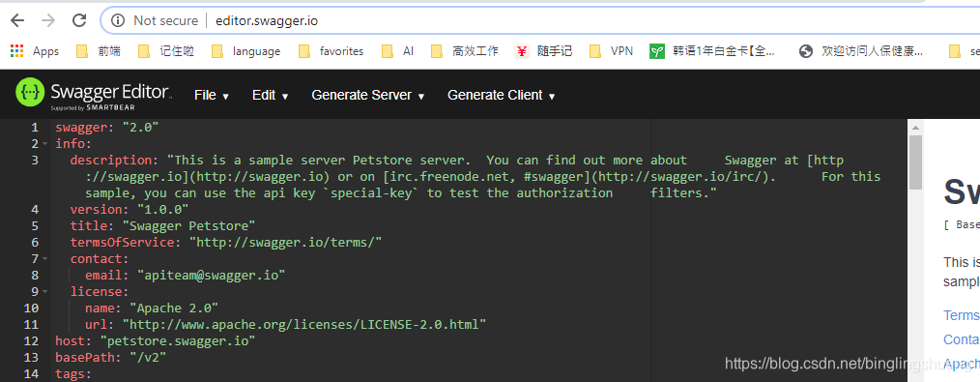Open the Edit menu
This screenshot has width=980, height=382.
(x=270, y=95)
